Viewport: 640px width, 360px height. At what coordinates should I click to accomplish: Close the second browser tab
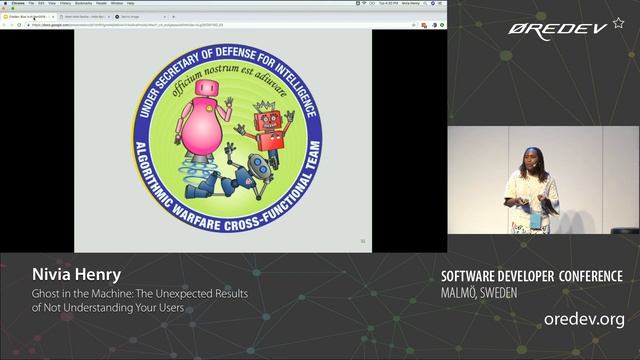tap(109, 17)
